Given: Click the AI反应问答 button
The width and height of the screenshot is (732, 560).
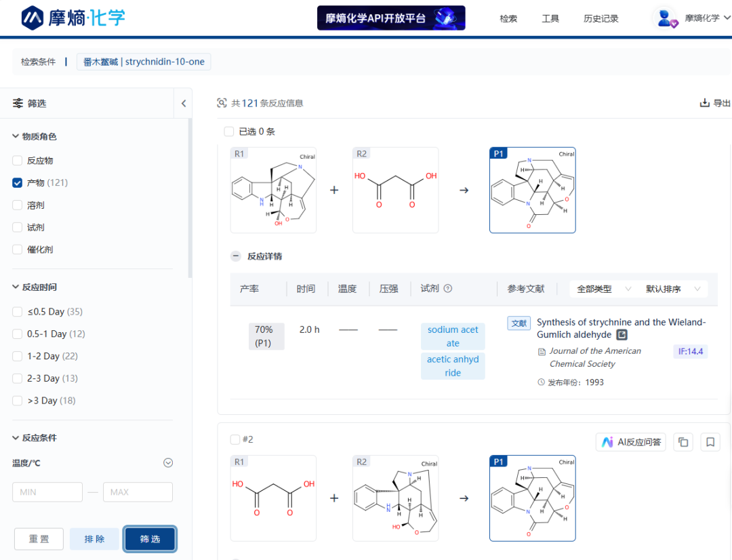Looking at the screenshot, I should (x=631, y=442).
